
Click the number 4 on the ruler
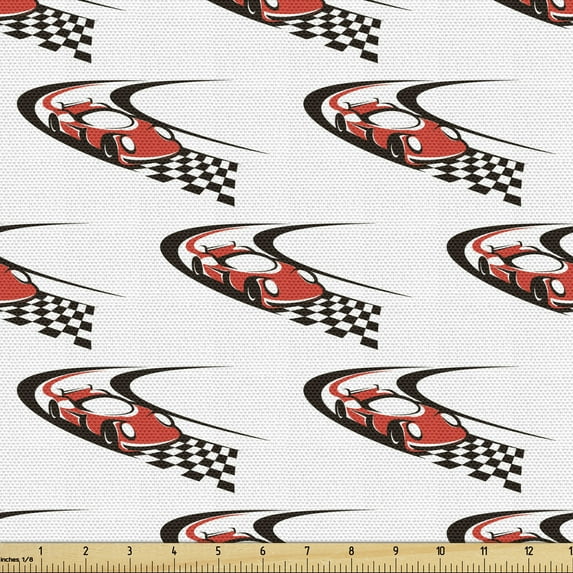174,551
